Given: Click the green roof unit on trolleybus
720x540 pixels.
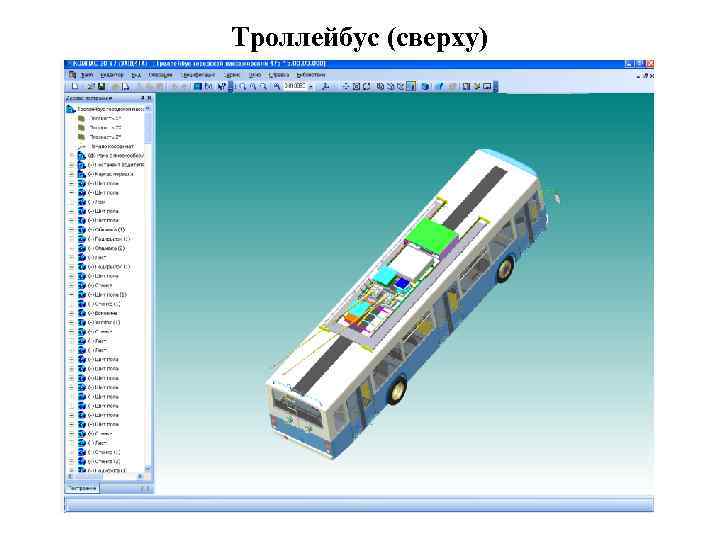Looking at the screenshot, I should (431, 236).
